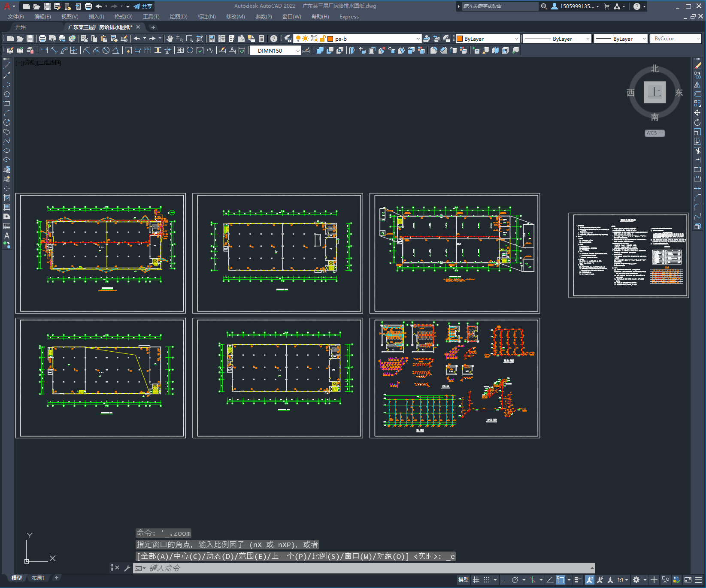Viewport: 706px width, 588px height.
Task: Open the ByLayer color dropdown
Action: 488,39
